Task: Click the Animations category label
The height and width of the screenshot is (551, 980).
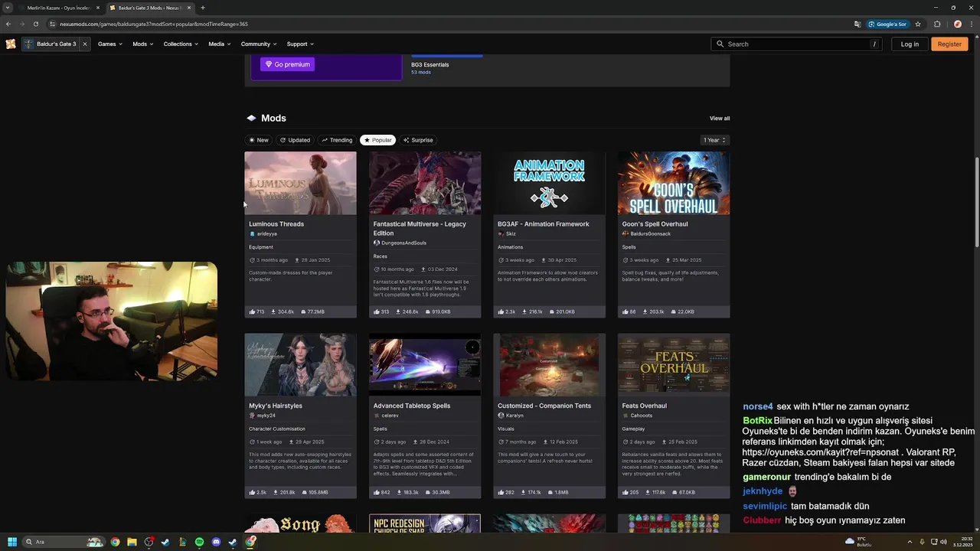Action: tap(511, 247)
